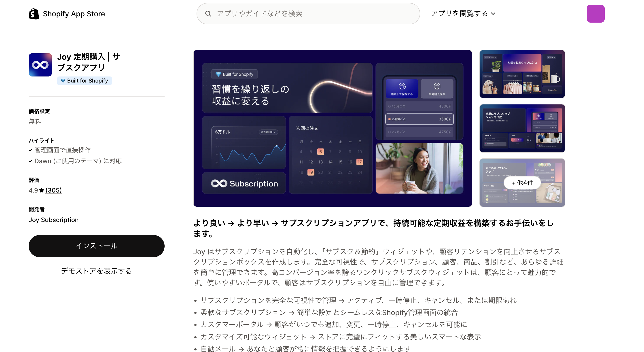
Task: Open the デモストアを表示する link
Action: (97, 271)
